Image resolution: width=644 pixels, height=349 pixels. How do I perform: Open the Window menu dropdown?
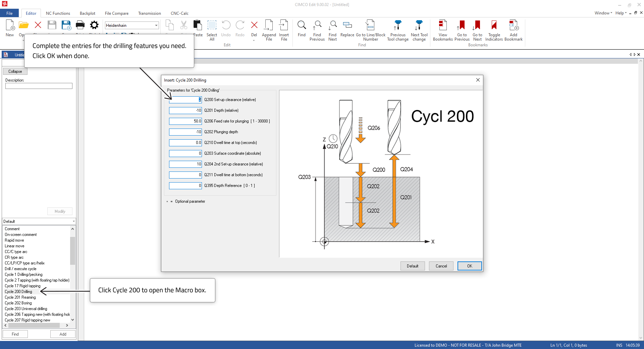(x=603, y=13)
